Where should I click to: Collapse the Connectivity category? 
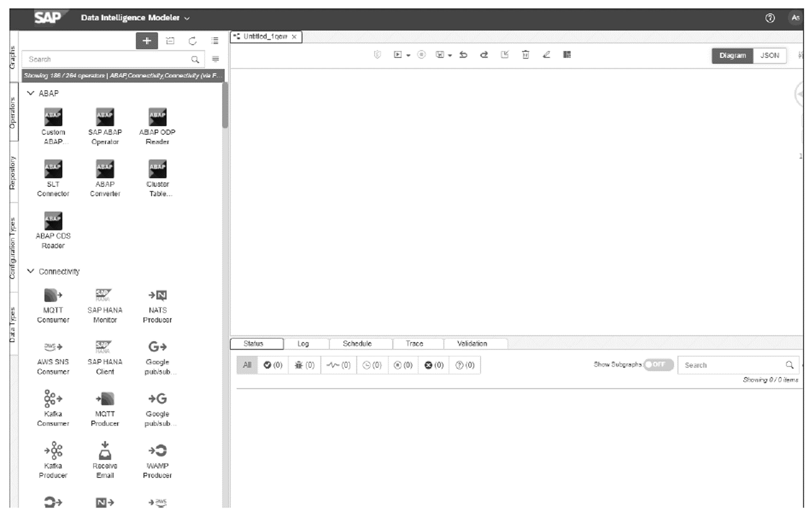tap(31, 271)
